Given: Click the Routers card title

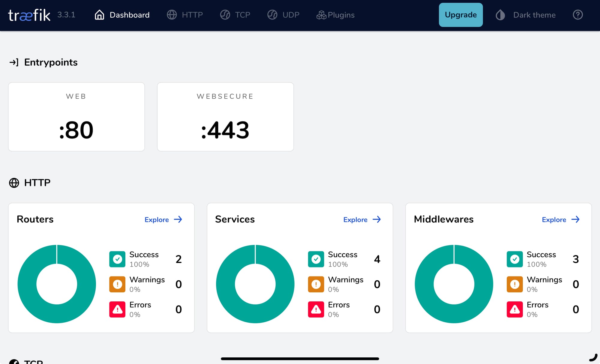Looking at the screenshot, I should click(35, 219).
